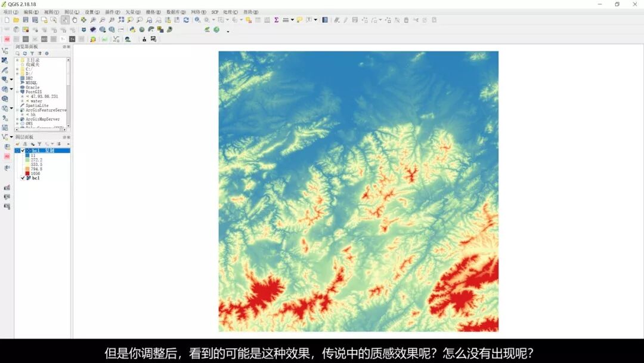
Task: Select DB2 entry in browser tree
Action: coord(29,78)
